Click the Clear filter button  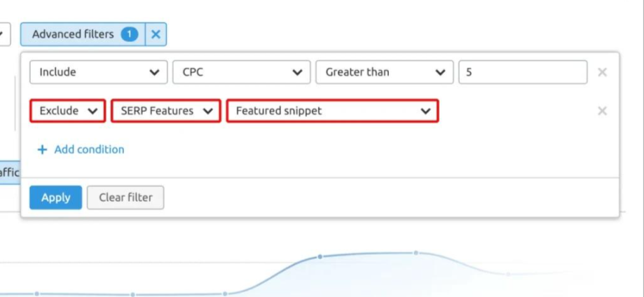[125, 198]
